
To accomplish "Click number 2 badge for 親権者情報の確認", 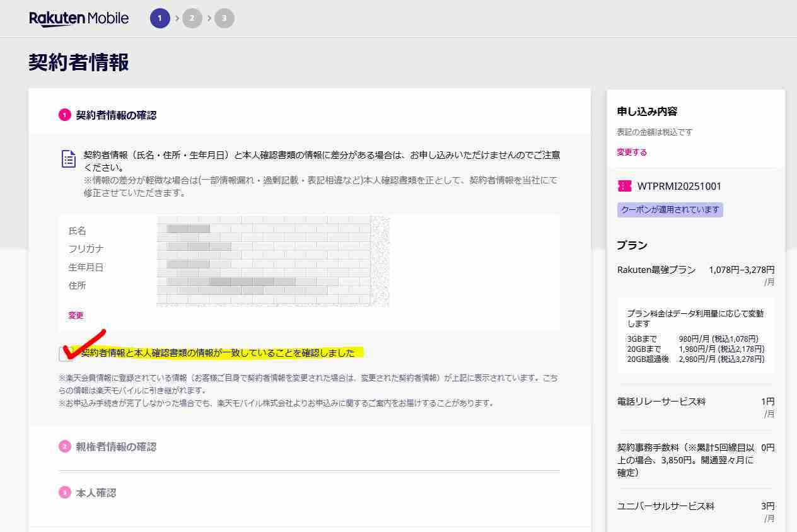I will tap(64, 447).
